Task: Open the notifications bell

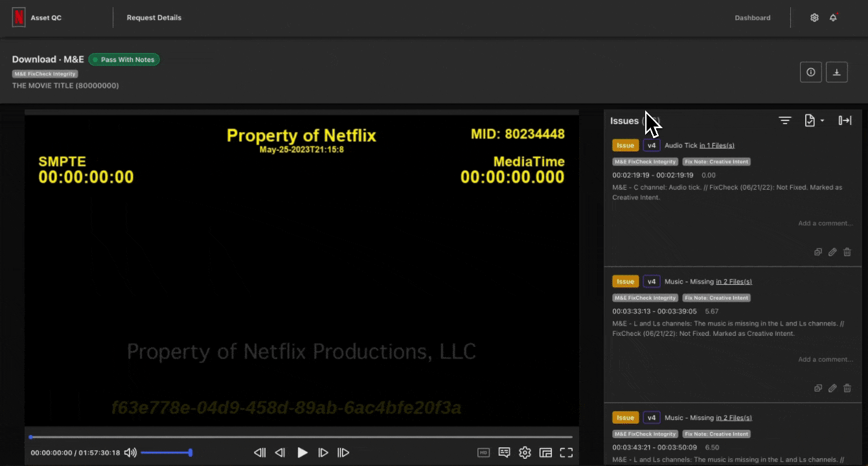Action: click(833, 17)
